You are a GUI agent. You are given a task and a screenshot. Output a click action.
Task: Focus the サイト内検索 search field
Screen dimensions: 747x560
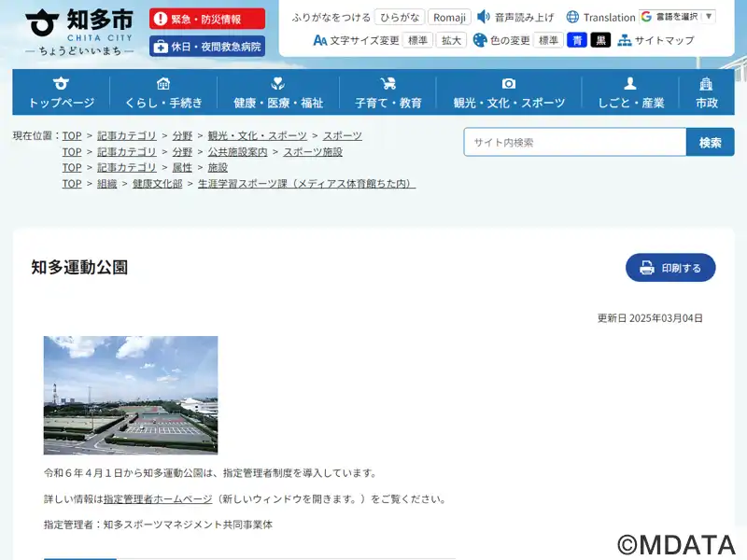coord(575,142)
